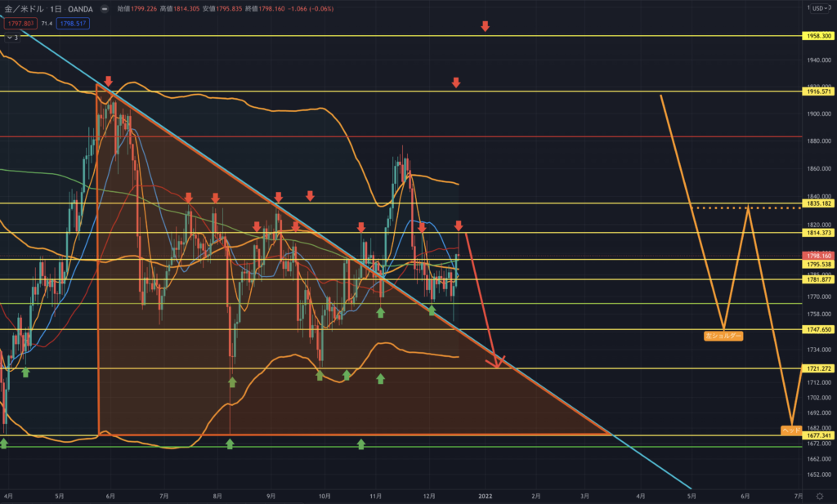Click the red arrowhead pointing at the trendline
The width and height of the screenshot is (837, 504).
[500, 361]
